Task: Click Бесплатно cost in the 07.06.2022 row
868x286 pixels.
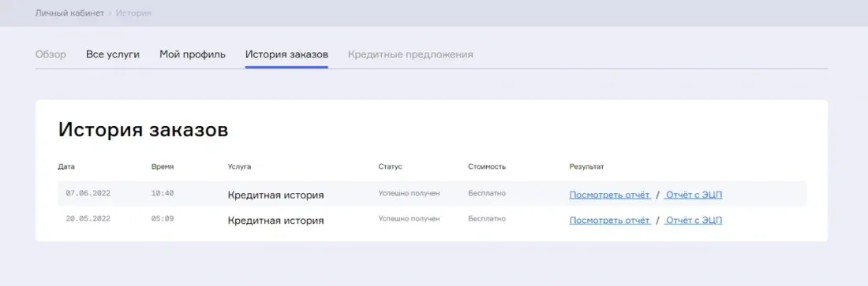Action: click(x=487, y=194)
